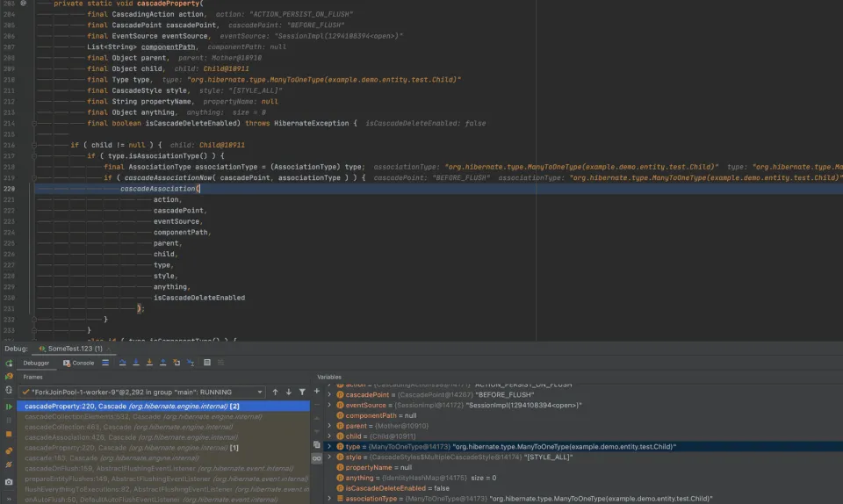Select the propertyName = null variable

click(584, 467)
